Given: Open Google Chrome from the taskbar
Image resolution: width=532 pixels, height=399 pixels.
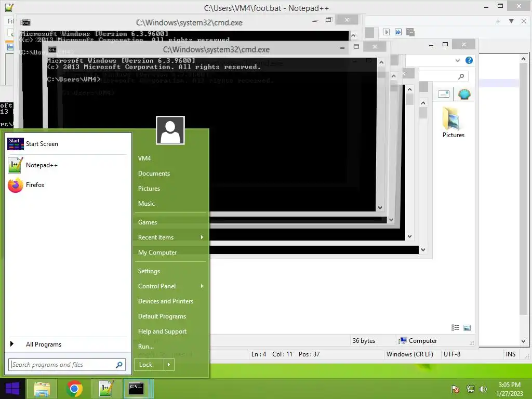Looking at the screenshot, I should (74, 389).
